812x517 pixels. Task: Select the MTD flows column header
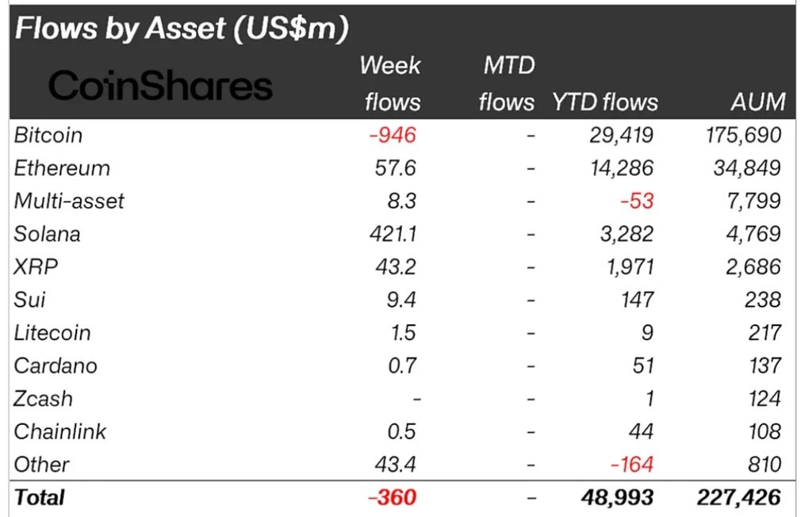pos(507,83)
